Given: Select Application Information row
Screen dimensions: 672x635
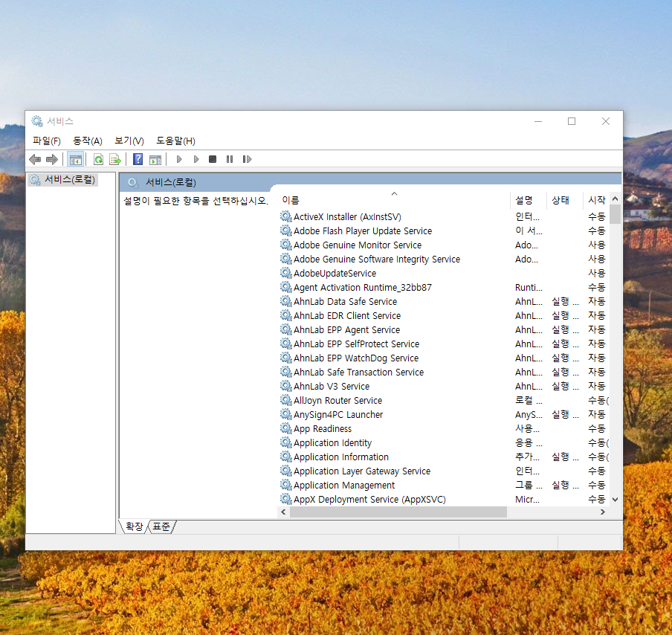Looking at the screenshot, I should tap(444, 457).
